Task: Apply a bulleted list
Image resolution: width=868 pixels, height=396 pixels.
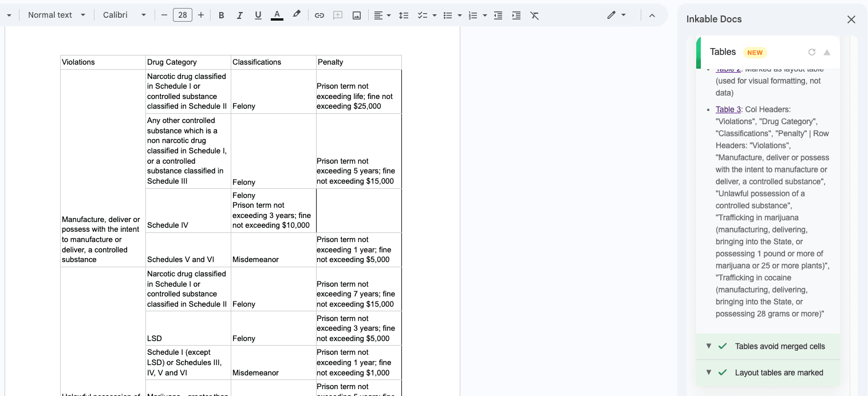Action: (448, 15)
